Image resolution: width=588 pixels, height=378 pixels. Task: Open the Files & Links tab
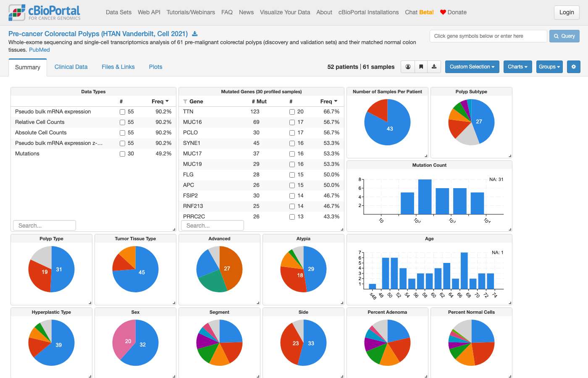pyautogui.click(x=118, y=67)
